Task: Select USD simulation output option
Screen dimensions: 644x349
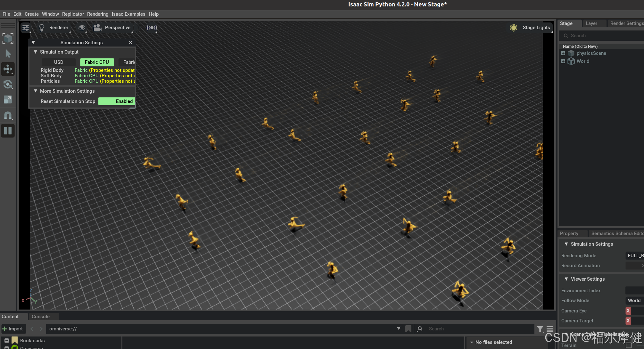Action: click(x=59, y=62)
